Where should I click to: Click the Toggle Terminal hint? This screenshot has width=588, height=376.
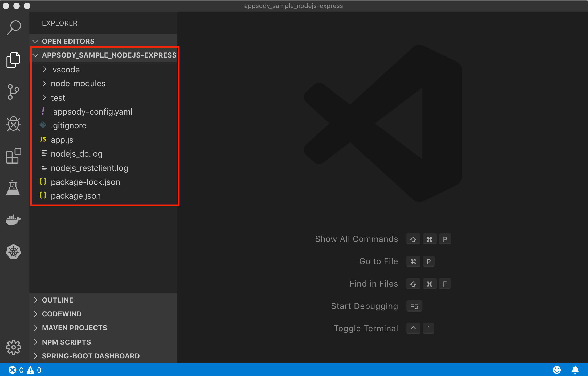pos(366,328)
